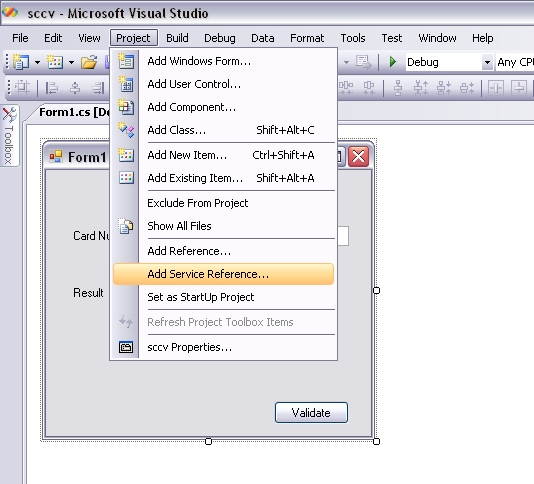This screenshot has height=484, width=534.
Task: Select the Result label on Form1
Action: [x=89, y=293]
